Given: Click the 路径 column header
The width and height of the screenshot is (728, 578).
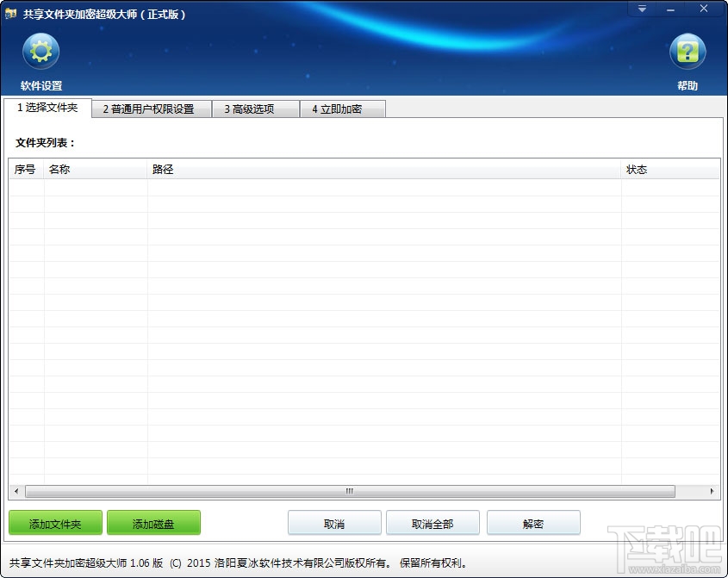Looking at the screenshot, I should tap(162, 170).
